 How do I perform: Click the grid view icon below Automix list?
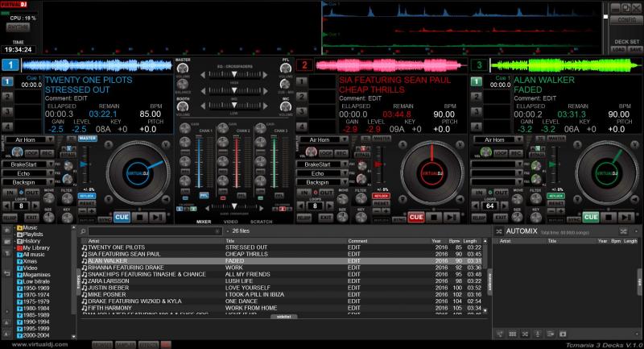coord(512,334)
